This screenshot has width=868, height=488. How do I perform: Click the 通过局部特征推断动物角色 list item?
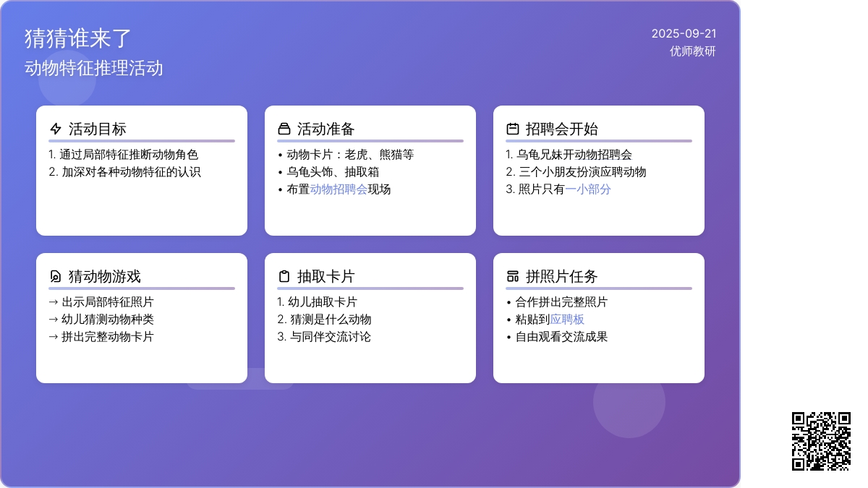[123, 155]
